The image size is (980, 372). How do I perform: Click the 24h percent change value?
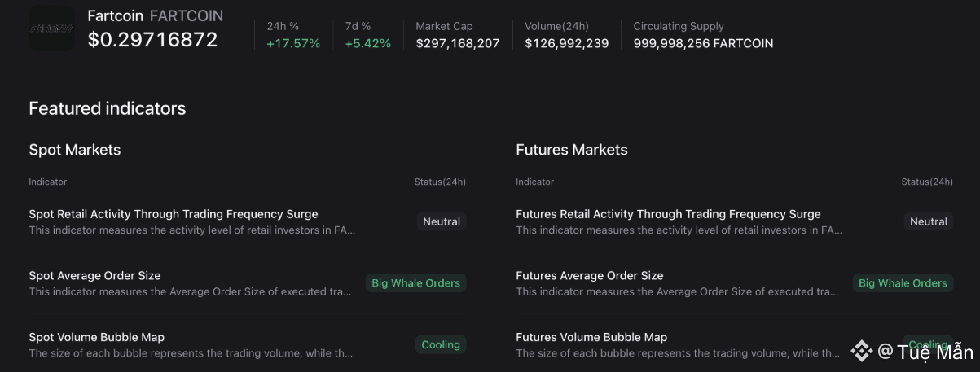(293, 43)
